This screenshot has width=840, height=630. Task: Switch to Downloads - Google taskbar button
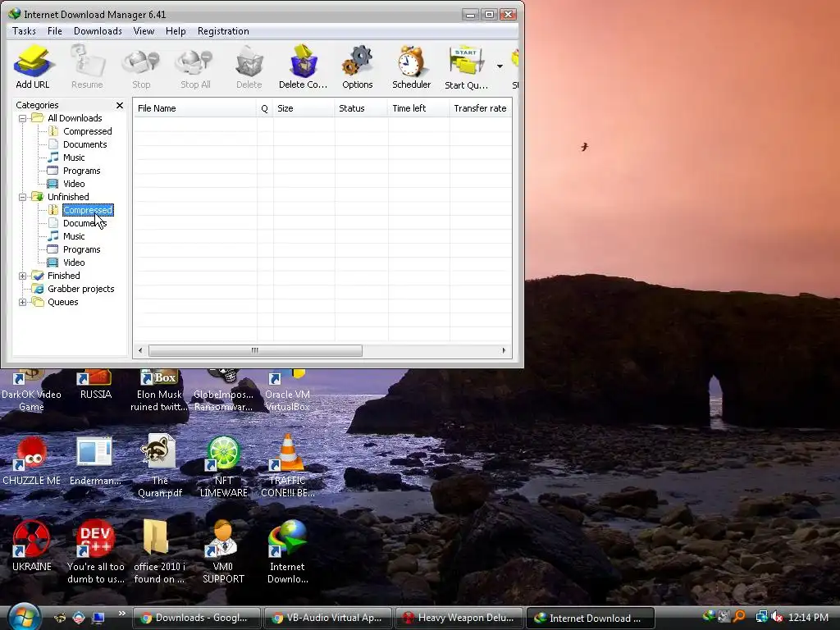[x=196, y=618]
